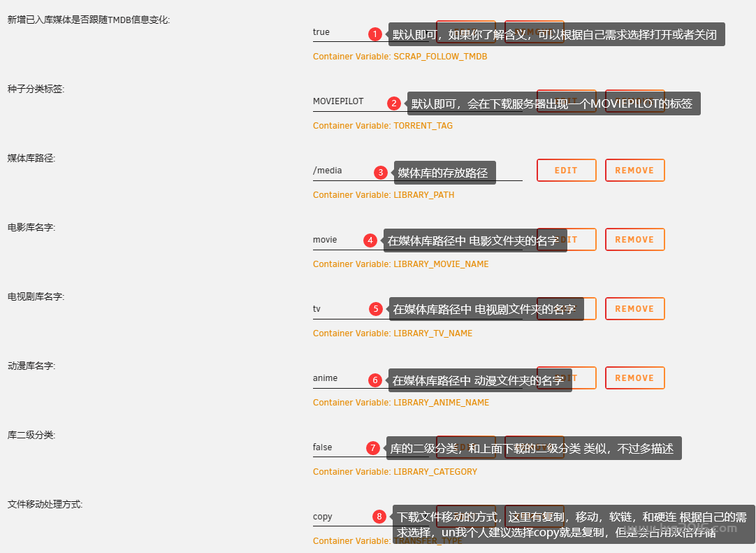Select the anime library name field
The height and width of the screenshot is (553, 756).
418,378
